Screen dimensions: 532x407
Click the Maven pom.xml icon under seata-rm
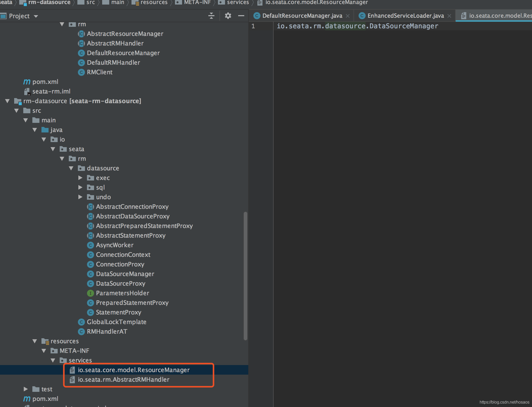pyautogui.click(x=27, y=82)
